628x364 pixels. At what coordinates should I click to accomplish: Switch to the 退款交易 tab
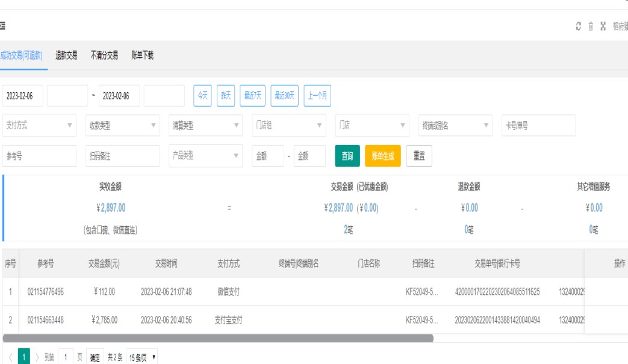tap(66, 55)
